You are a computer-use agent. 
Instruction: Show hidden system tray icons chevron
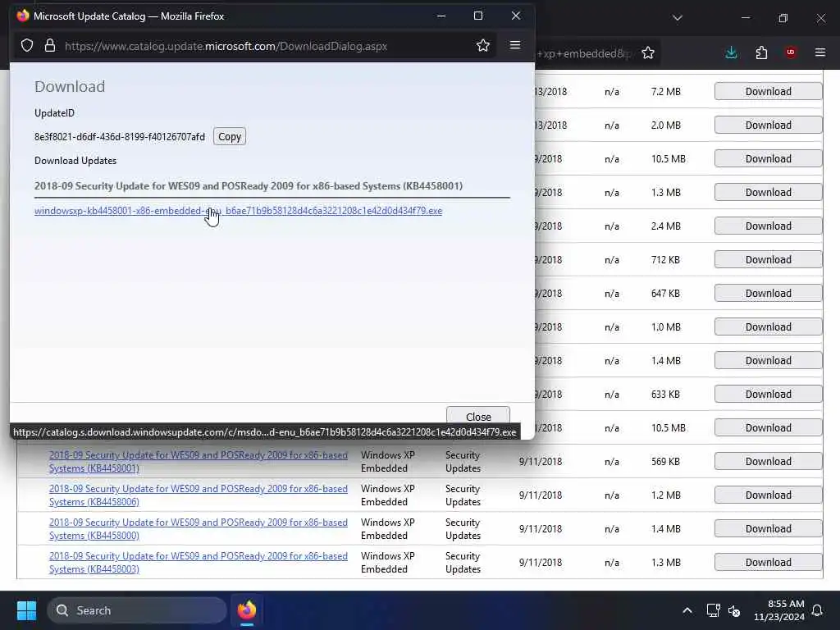click(687, 610)
